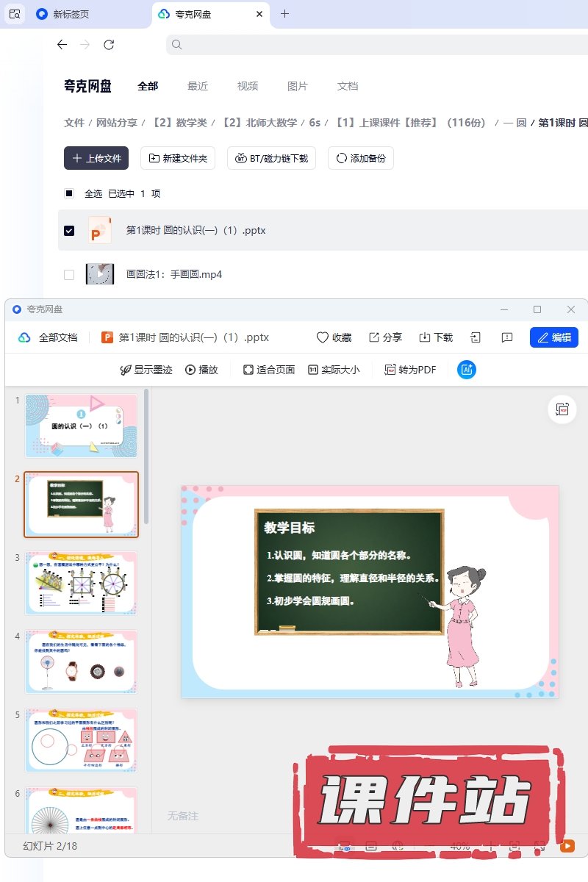This screenshot has width=588, height=882.
Task: Click 网站分享 in the breadcrumb path
Action: (x=117, y=123)
